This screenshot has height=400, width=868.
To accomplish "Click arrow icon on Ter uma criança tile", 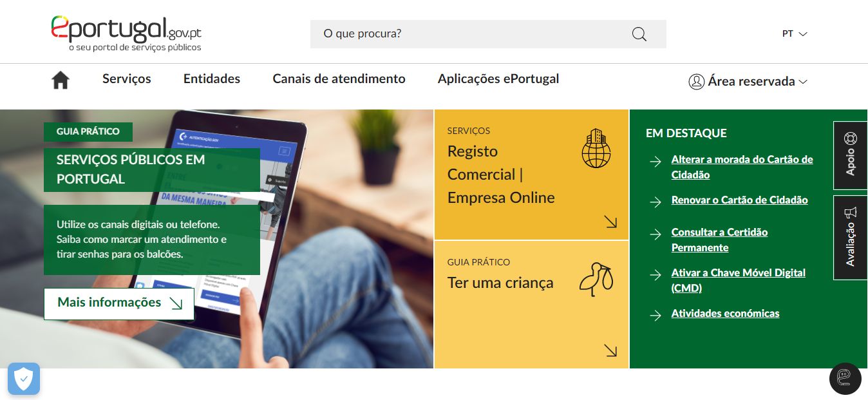I will coord(610,350).
